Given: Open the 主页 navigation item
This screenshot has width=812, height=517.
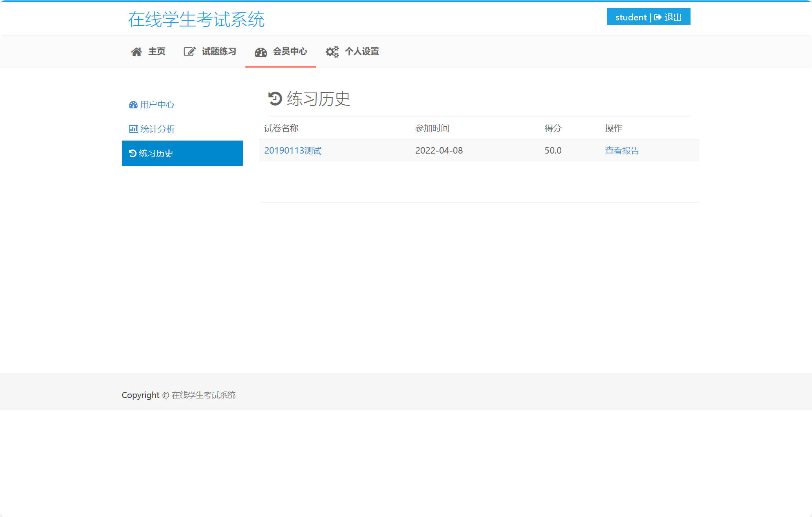Looking at the screenshot, I should [x=157, y=51].
